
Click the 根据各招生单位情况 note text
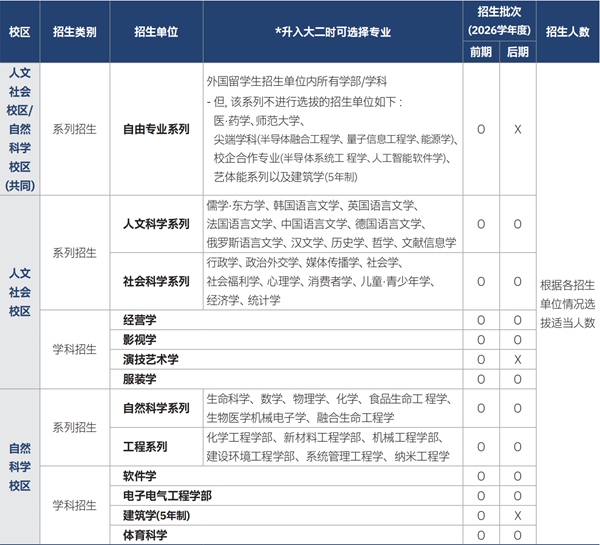click(567, 295)
